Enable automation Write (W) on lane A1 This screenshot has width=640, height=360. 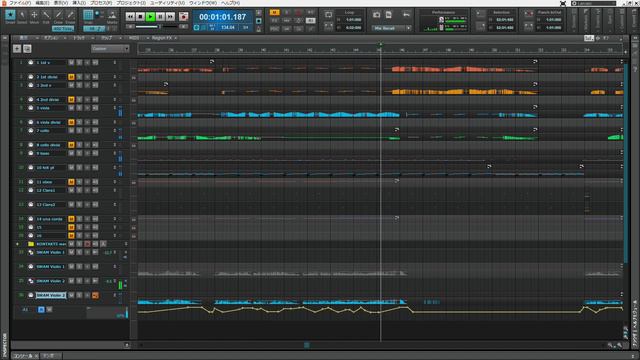point(49,310)
